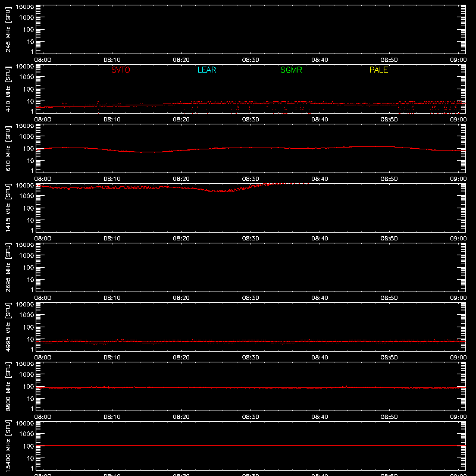Click the 10000 y-tick of 4995 MHz panel

25,305
